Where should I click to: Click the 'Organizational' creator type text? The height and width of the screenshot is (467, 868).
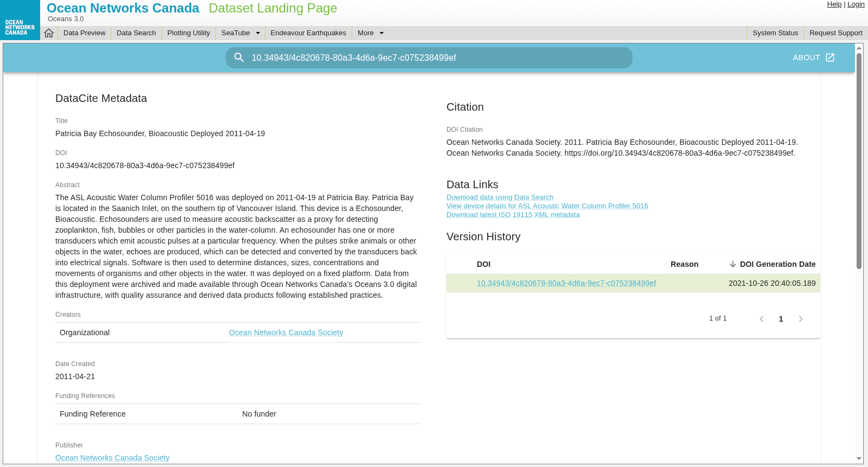point(85,332)
